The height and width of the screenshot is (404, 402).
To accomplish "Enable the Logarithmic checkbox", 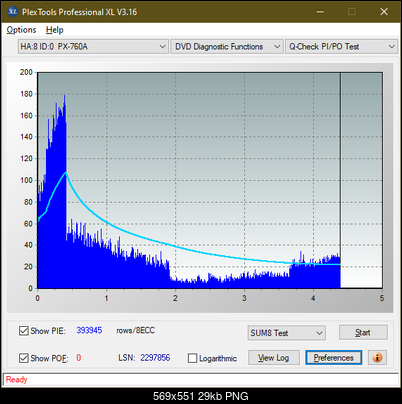I will (192, 358).
